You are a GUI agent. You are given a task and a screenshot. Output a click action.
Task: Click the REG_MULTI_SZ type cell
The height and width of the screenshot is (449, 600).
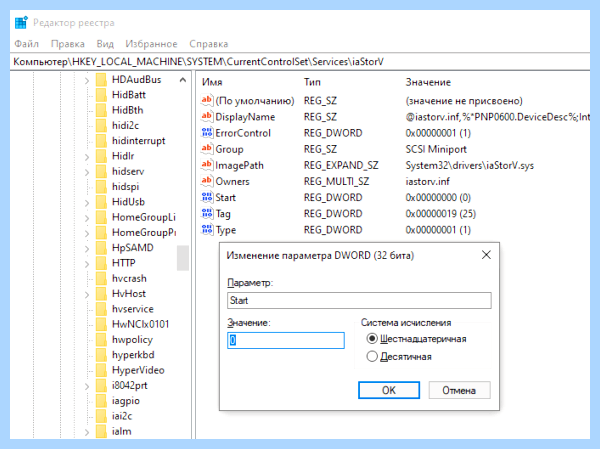[x=336, y=181]
